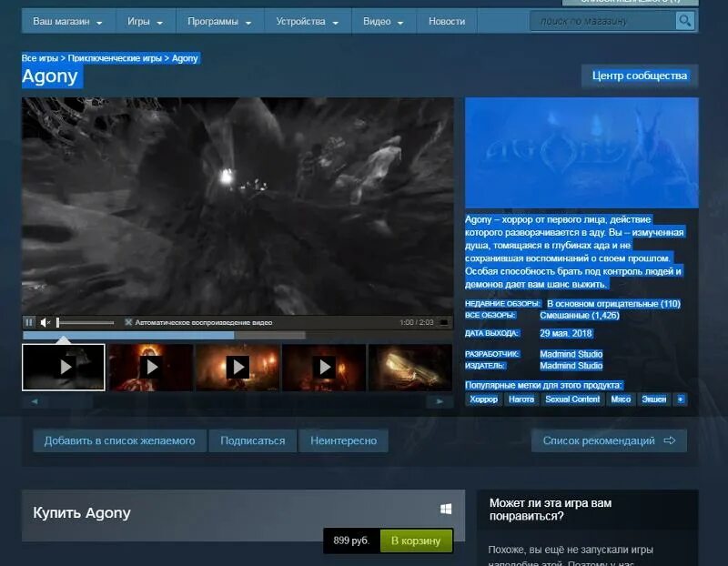Click the Agony breadcrumb link
The image size is (728, 566).
185,58
